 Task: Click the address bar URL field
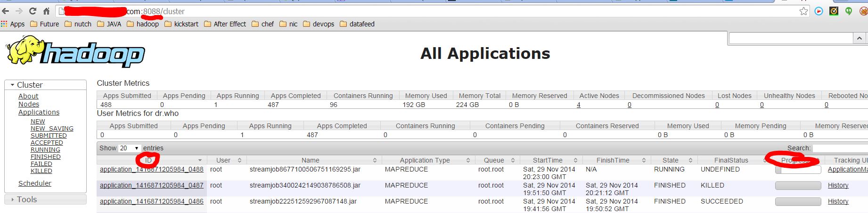click(x=424, y=11)
